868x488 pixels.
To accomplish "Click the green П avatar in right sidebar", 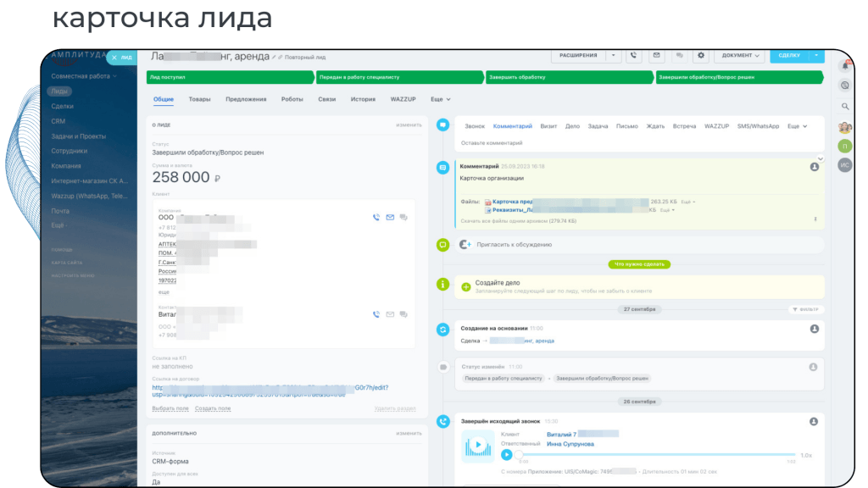I will (845, 146).
